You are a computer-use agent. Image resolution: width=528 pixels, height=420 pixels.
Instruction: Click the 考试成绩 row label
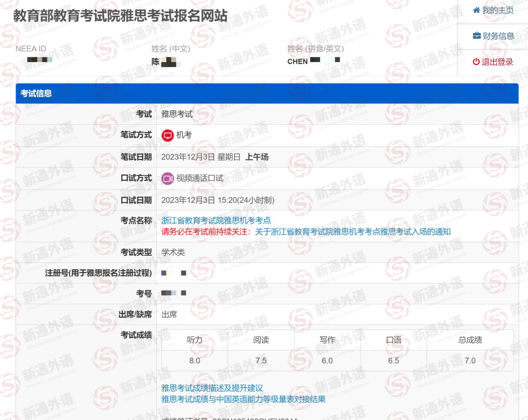click(136, 335)
